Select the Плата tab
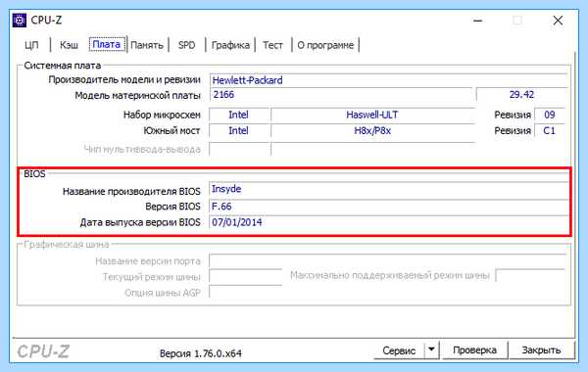 click(107, 44)
